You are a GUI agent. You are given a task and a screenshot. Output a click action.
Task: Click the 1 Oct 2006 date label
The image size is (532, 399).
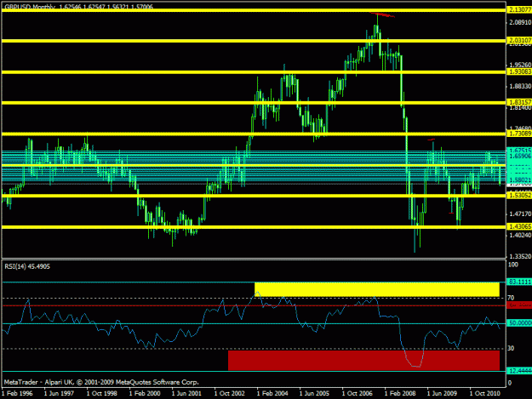pyautogui.click(x=358, y=393)
